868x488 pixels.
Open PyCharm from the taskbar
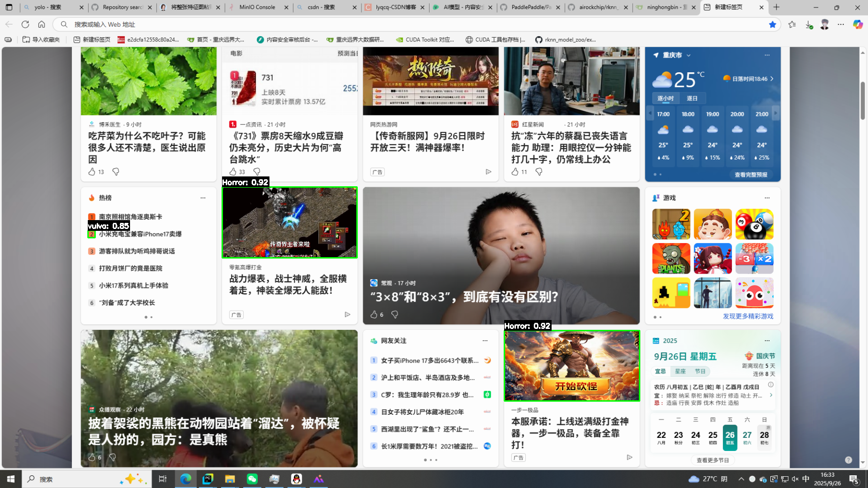coord(207,479)
